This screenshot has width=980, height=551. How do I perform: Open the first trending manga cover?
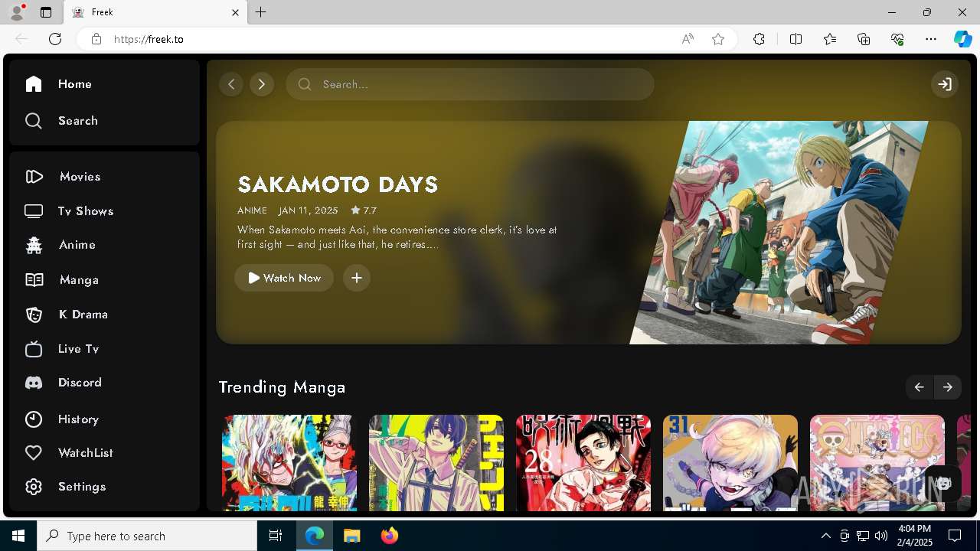click(289, 463)
